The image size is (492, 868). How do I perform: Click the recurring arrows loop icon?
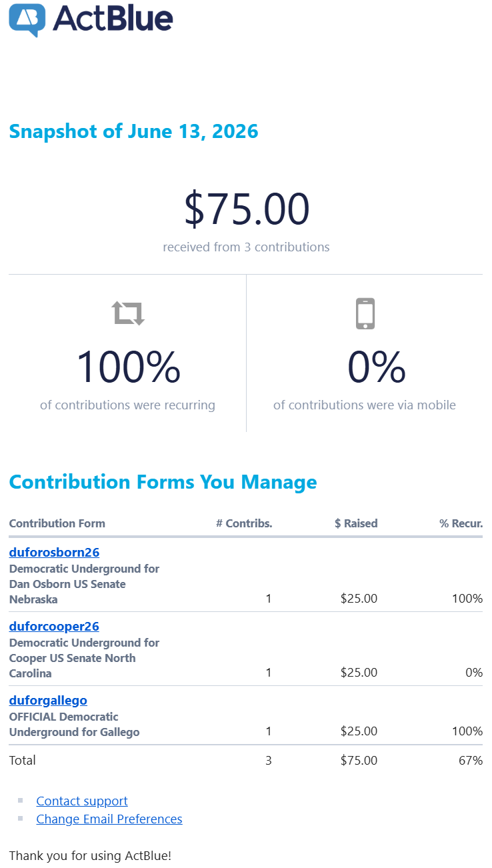pos(128,313)
